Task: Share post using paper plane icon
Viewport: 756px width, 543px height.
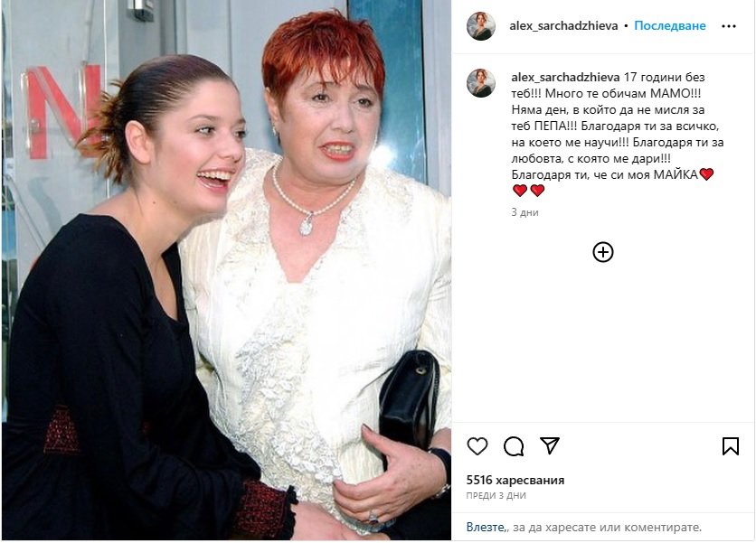Action: [550, 445]
